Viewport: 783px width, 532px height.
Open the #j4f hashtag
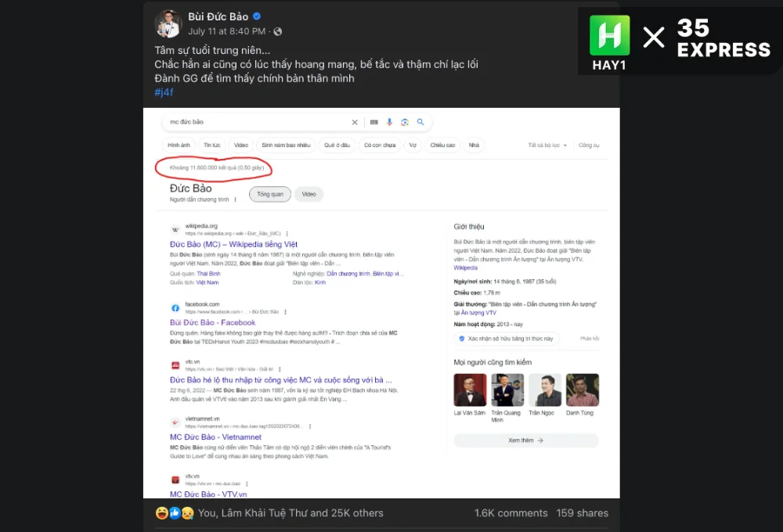coord(164,92)
